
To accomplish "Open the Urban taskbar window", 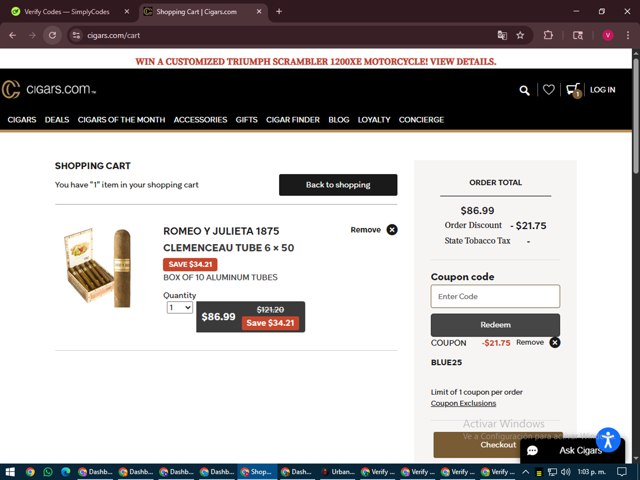I will point(340,472).
